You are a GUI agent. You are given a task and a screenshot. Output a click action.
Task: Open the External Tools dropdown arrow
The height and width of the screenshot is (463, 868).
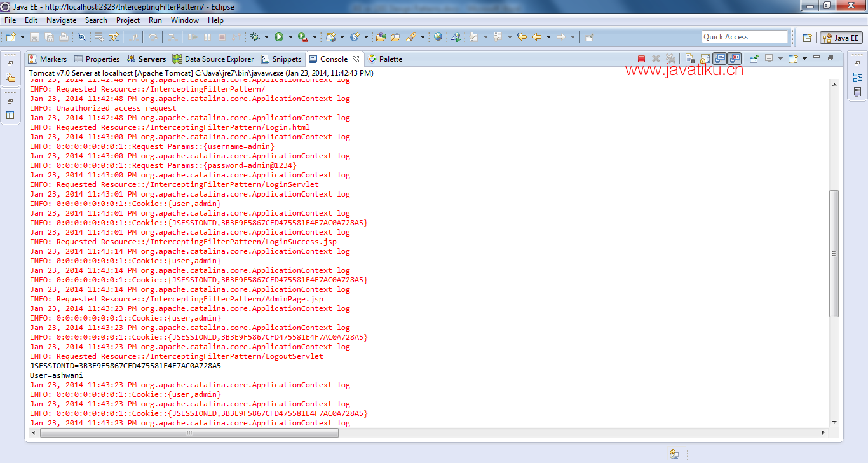tap(315, 37)
